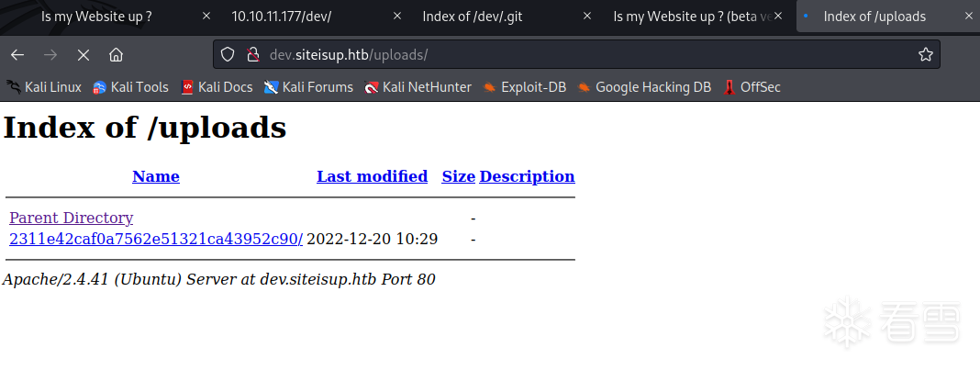Open the tracking protection shield icon

pyautogui.click(x=228, y=54)
